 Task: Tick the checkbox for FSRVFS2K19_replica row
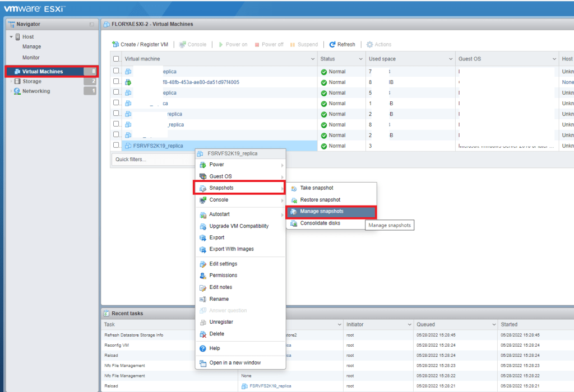[116, 146]
